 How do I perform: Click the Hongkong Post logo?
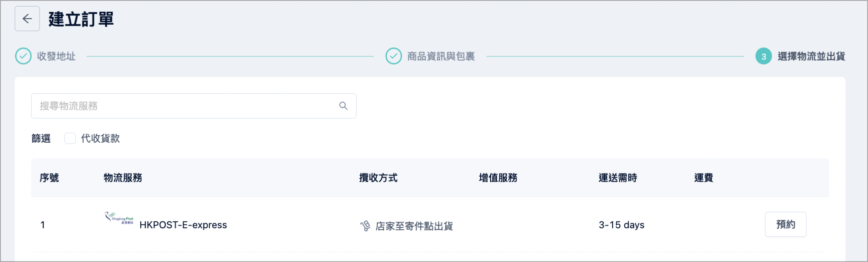tap(119, 217)
